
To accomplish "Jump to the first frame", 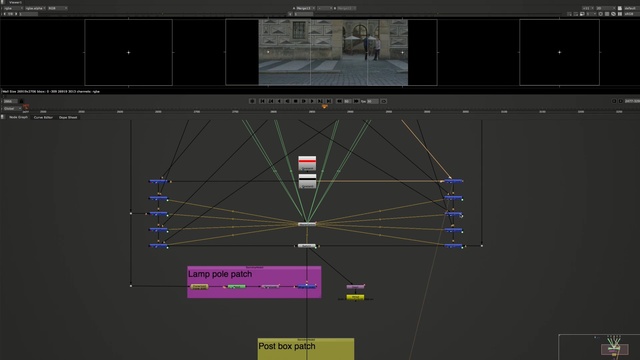I will 262,101.
